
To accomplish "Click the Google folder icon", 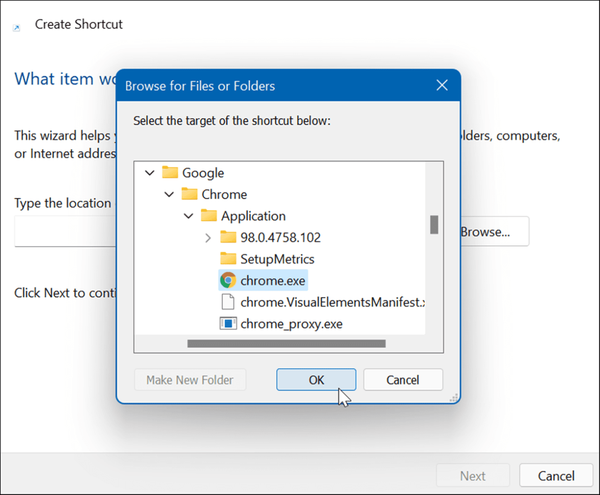I will click(169, 173).
